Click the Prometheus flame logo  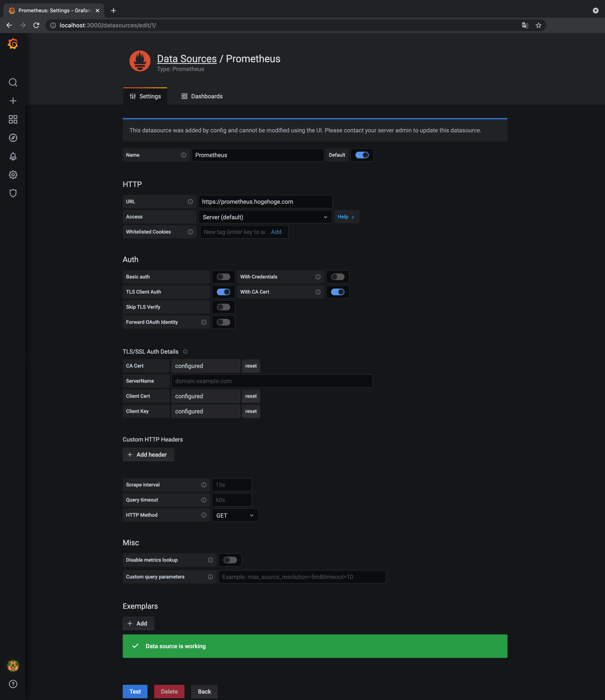(x=140, y=61)
